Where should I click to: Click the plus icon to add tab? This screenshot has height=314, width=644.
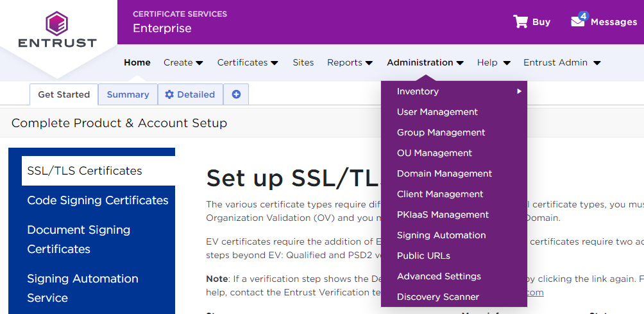point(236,94)
